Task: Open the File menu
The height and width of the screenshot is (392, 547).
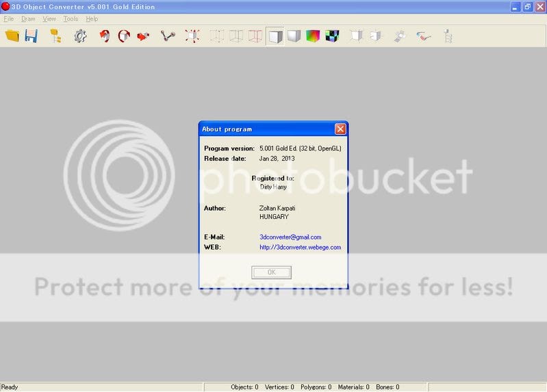Action: tap(9, 19)
